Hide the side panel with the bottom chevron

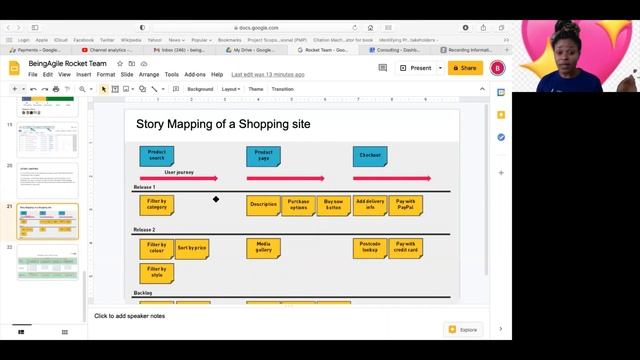(x=501, y=329)
